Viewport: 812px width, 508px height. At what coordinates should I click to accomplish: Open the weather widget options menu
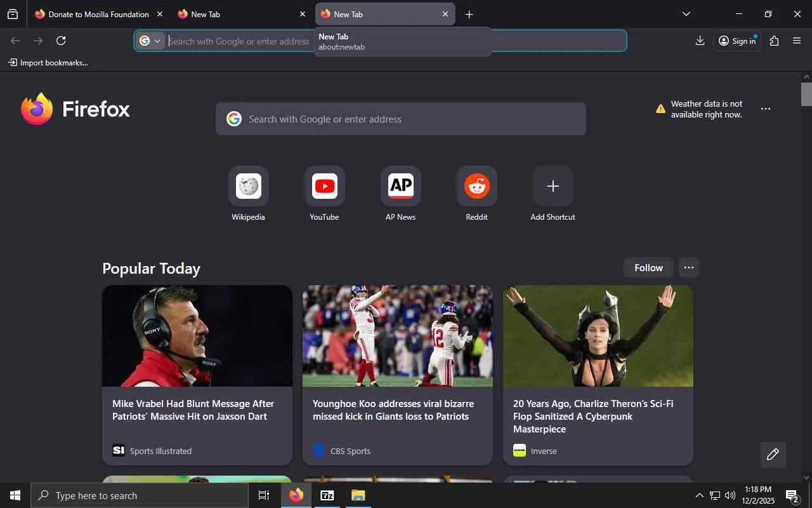[766, 109]
